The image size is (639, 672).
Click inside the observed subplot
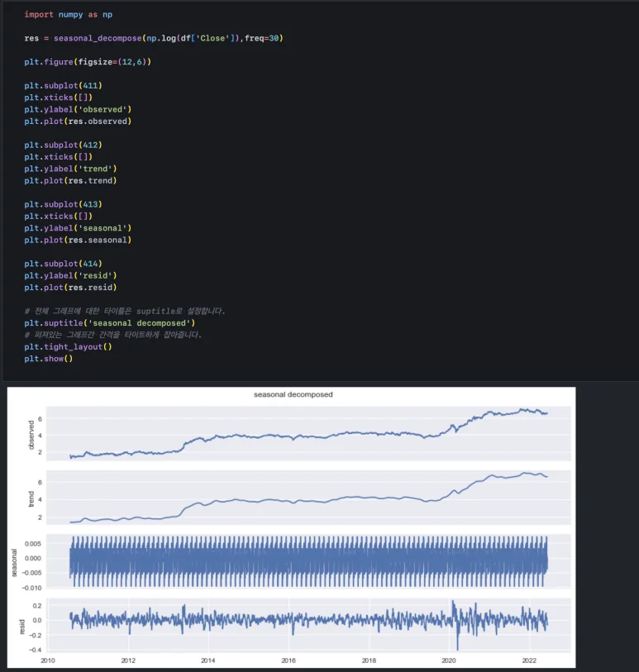pyautogui.click(x=308, y=432)
